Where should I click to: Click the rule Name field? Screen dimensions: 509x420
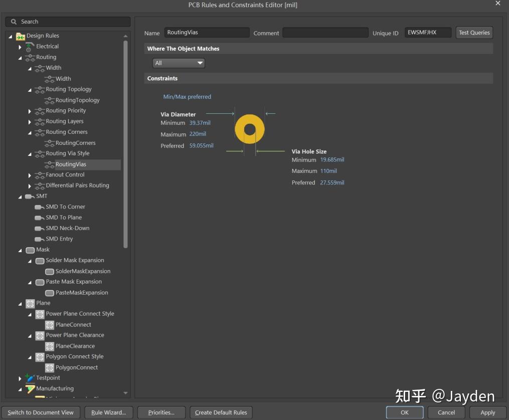pos(207,33)
